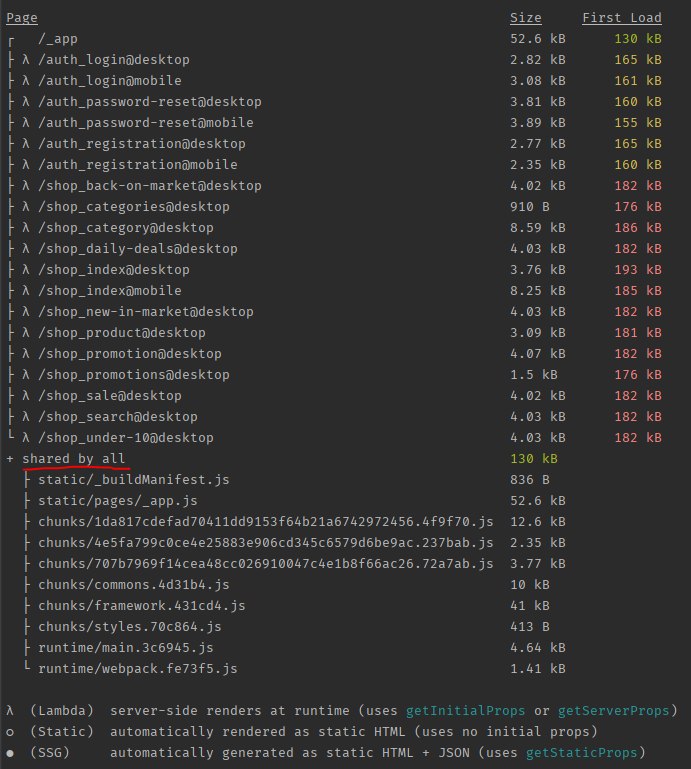Click the Size column header
Screen dimensions: 691x769
525,18
